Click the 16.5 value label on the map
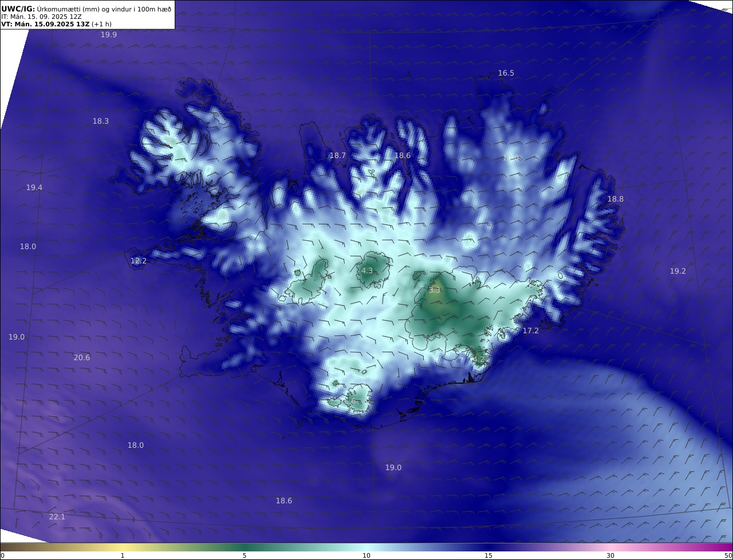 click(506, 73)
